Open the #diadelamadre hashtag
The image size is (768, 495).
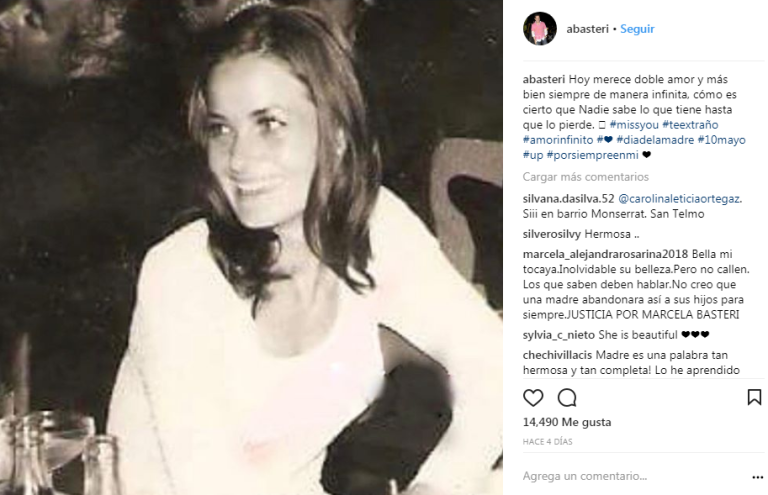click(655, 140)
